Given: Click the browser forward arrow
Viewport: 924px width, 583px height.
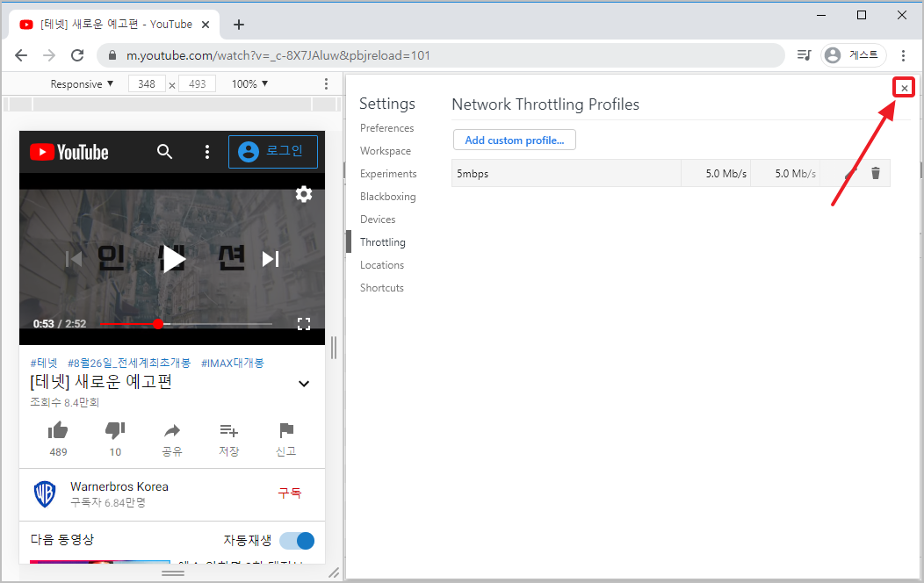Looking at the screenshot, I should [x=49, y=55].
